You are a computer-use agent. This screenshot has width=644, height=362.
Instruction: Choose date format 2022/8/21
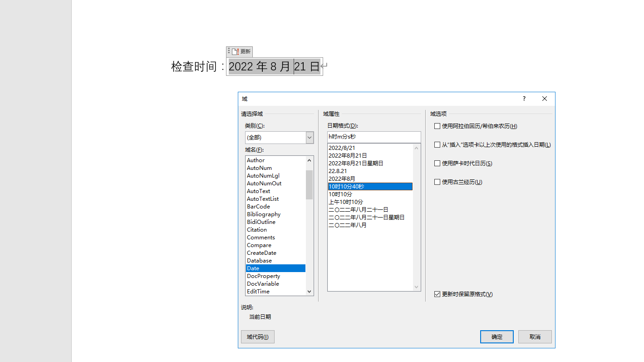(370, 148)
